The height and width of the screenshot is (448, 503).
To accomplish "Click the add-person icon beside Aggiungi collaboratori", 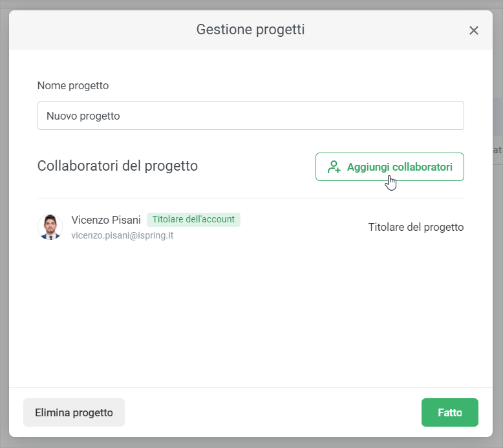I will tap(334, 167).
